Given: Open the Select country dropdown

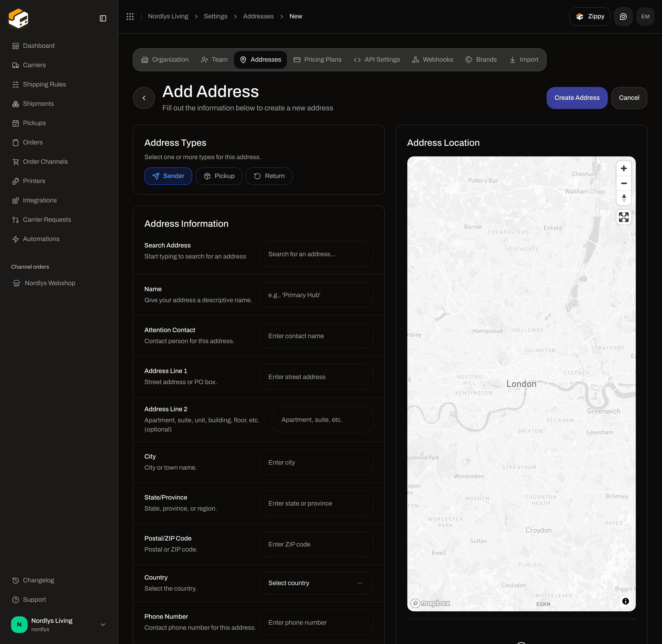Looking at the screenshot, I should point(316,583).
